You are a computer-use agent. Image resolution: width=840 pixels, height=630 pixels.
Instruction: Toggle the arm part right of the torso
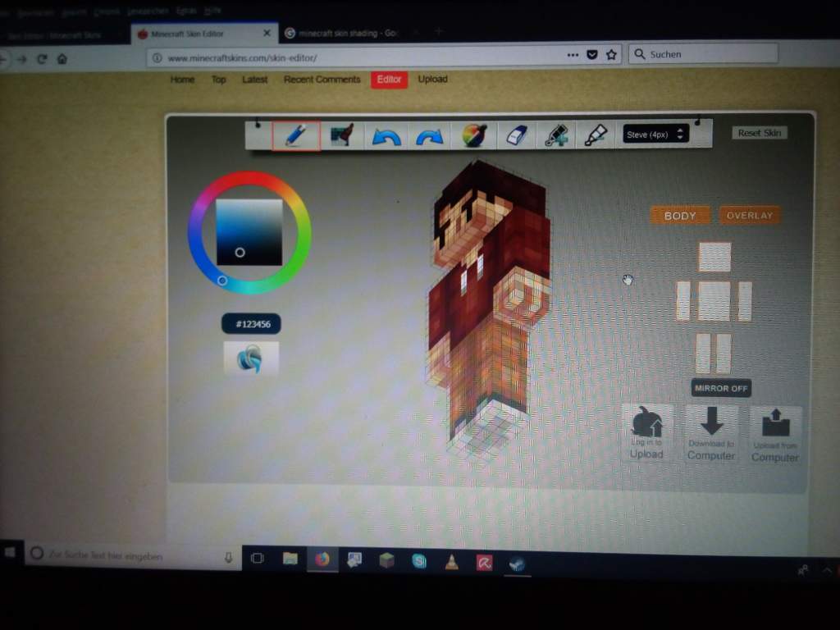click(x=745, y=302)
